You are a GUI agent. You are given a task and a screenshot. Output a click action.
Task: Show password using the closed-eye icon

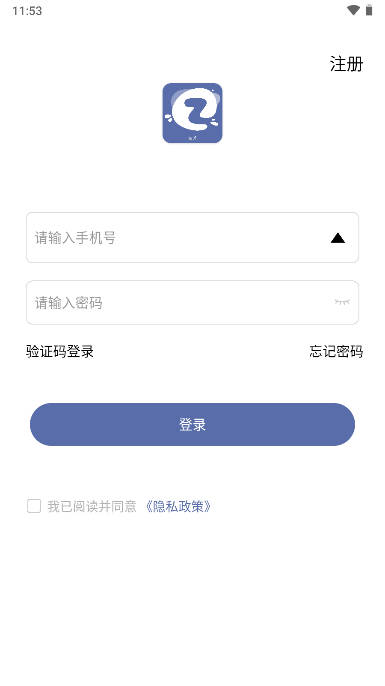[x=342, y=302]
